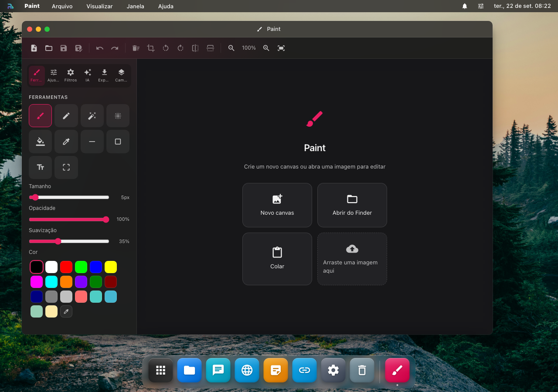Select the Eyedropper tool in the Ferramentas grid
The height and width of the screenshot is (392, 558).
click(66, 142)
